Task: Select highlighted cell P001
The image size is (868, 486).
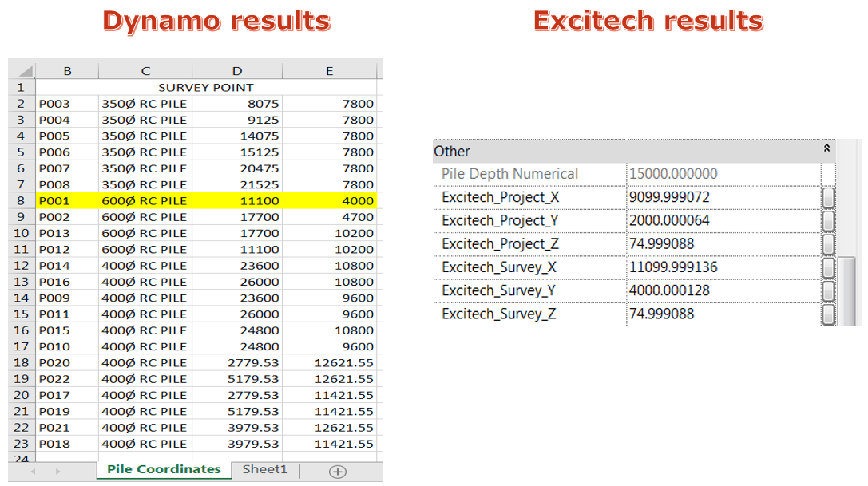Action: 68,200
